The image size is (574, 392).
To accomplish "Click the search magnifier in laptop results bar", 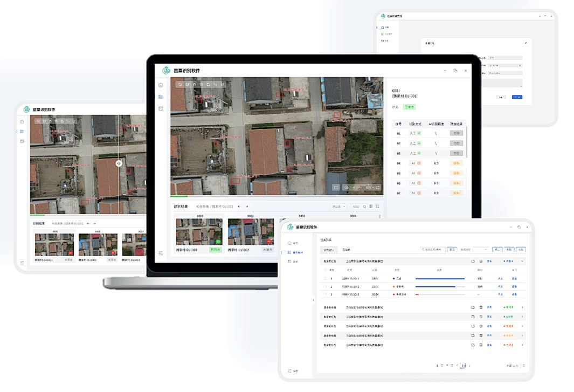I will [x=364, y=207].
